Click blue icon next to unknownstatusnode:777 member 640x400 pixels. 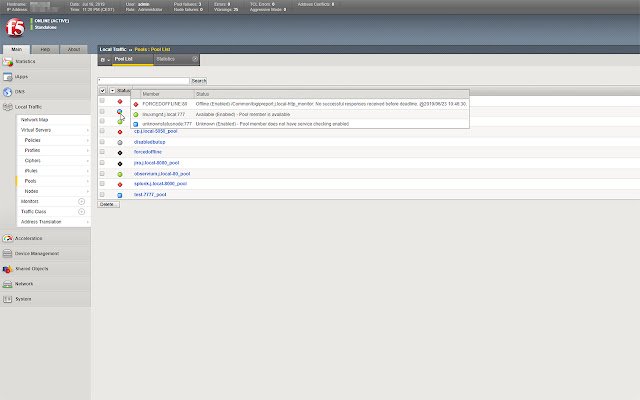[x=136, y=124]
